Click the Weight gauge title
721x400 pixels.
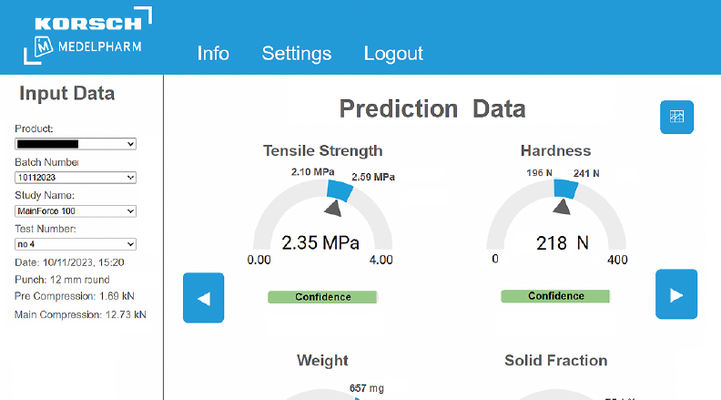(x=322, y=360)
